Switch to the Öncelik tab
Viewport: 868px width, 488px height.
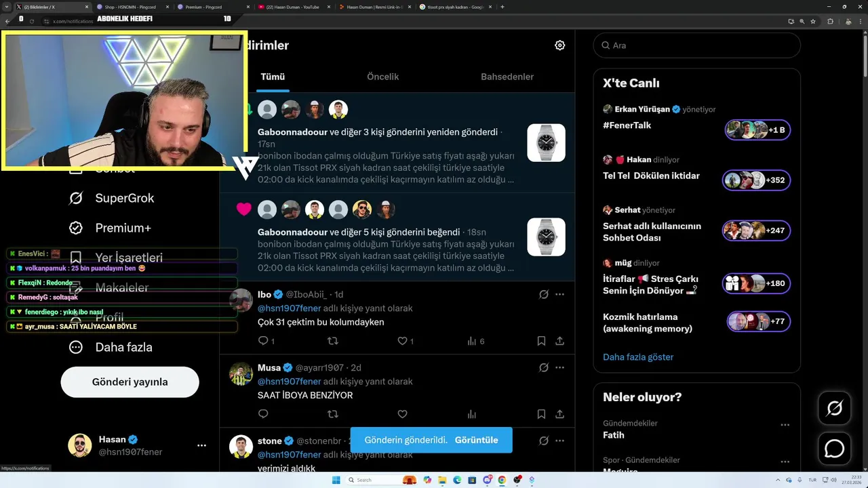click(x=383, y=77)
